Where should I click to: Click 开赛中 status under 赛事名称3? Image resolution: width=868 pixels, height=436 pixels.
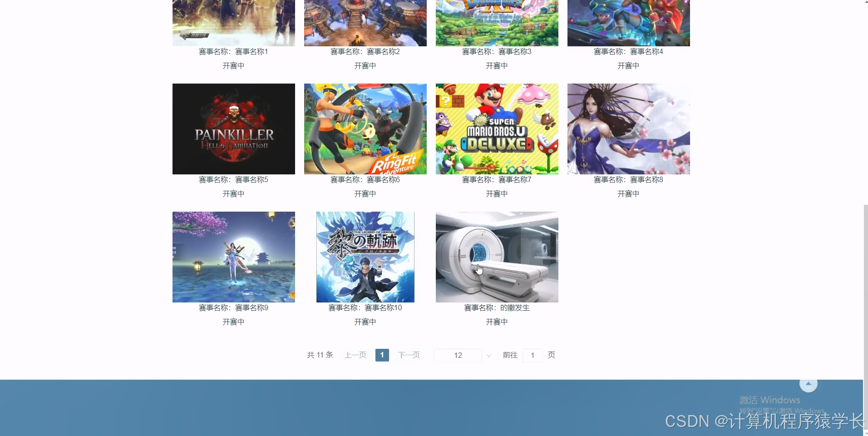point(497,66)
